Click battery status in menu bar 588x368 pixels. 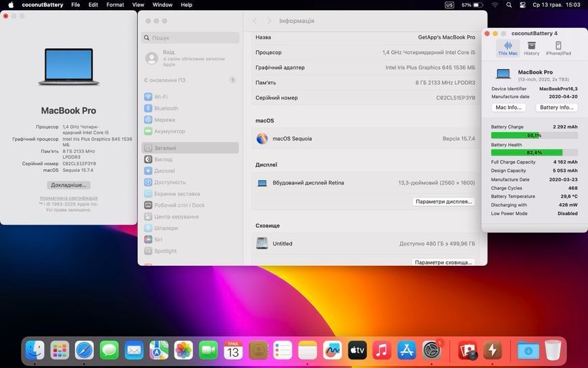(472, 5)
